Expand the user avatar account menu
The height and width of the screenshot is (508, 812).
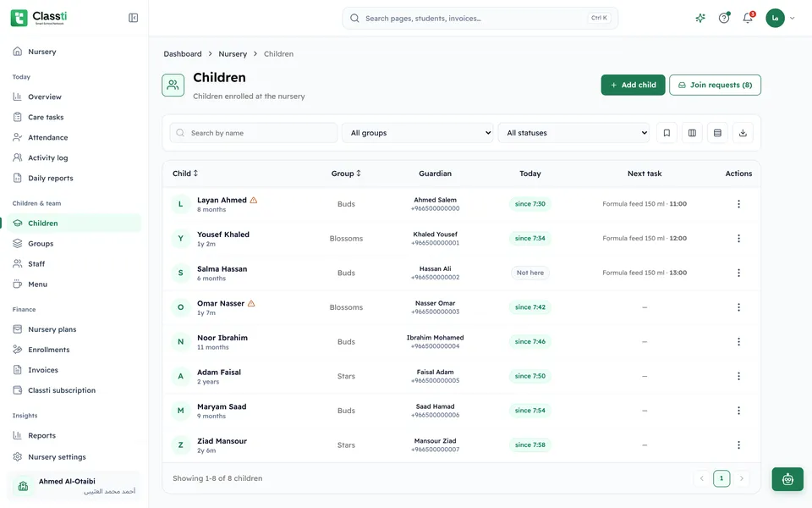click(781, 18)
